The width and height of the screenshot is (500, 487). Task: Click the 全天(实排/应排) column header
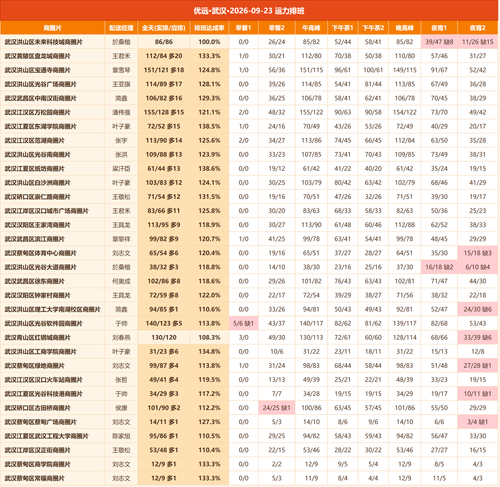[164, 28]
